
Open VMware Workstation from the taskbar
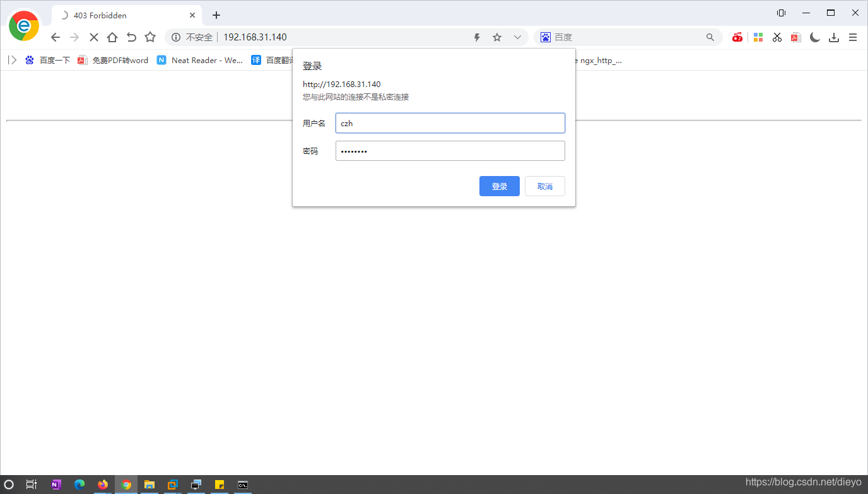coord(173,485)
